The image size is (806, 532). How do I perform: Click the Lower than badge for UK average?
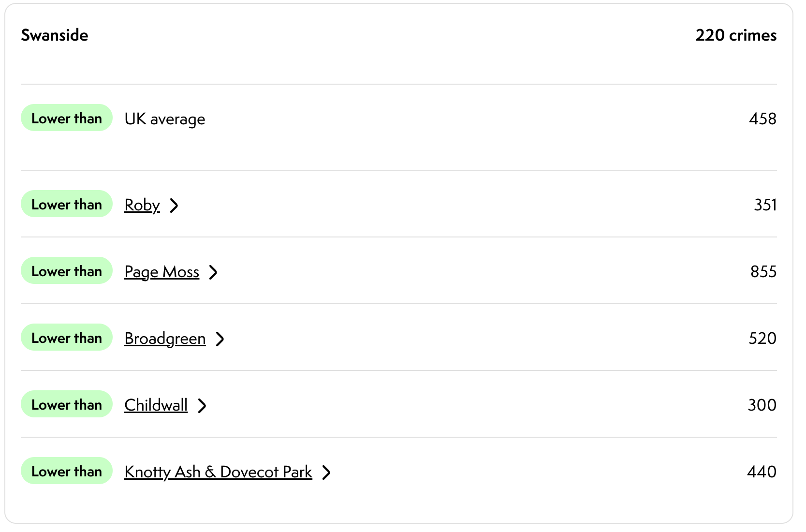[67, 118]
